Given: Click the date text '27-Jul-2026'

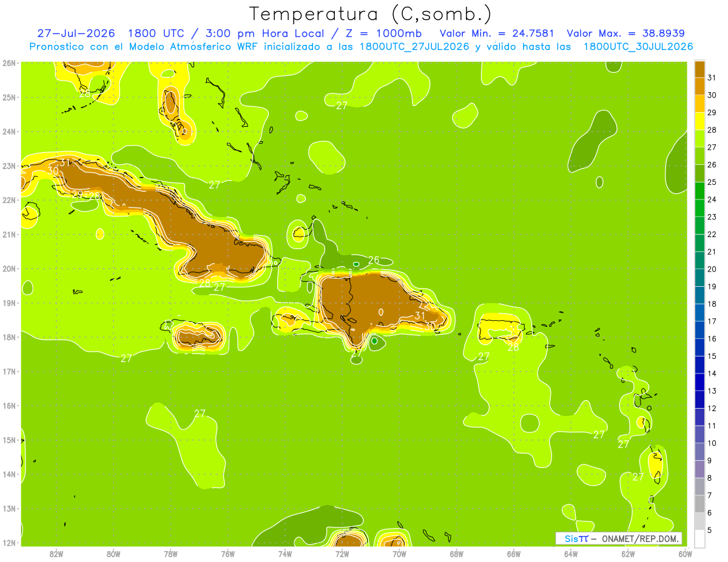Looking at the screenshot, I should pos(76,33).
